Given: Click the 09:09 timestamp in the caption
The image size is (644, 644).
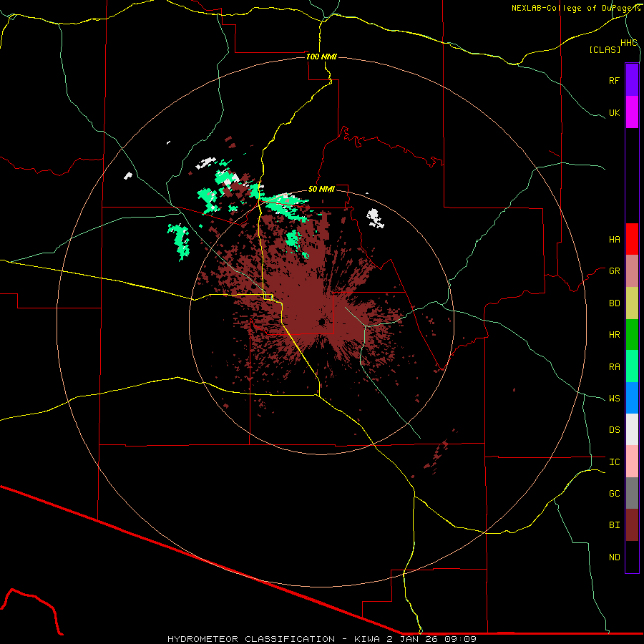Looking at the screenshot, I should click(x=460, y=639).
